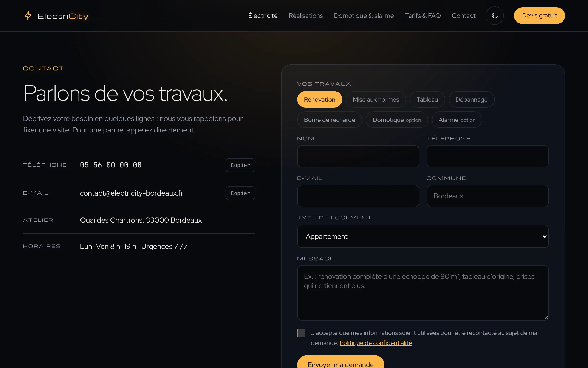Enable the Domotique option chip
The image size is (588, 368).
coord(397,120)
